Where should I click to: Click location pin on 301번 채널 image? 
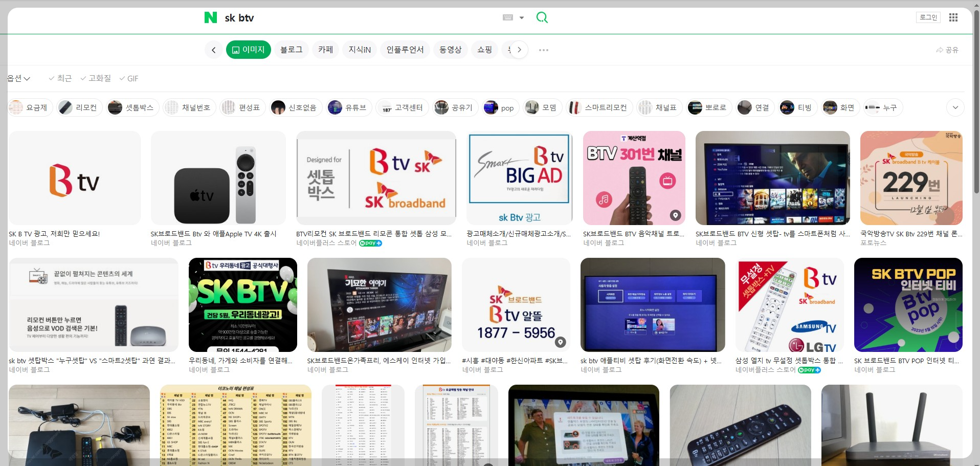click(676, 215)
